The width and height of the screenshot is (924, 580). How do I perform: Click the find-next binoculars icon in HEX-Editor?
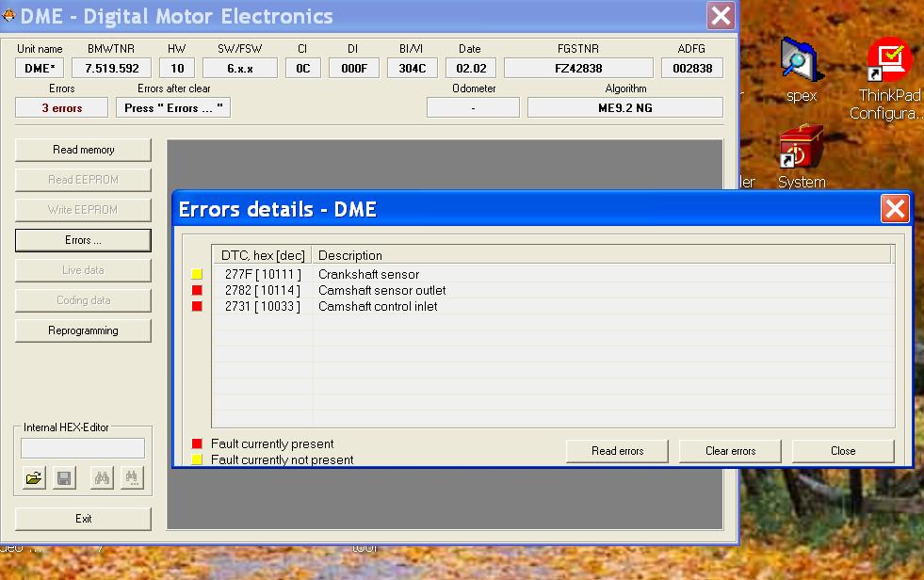[x=132, y=477]
